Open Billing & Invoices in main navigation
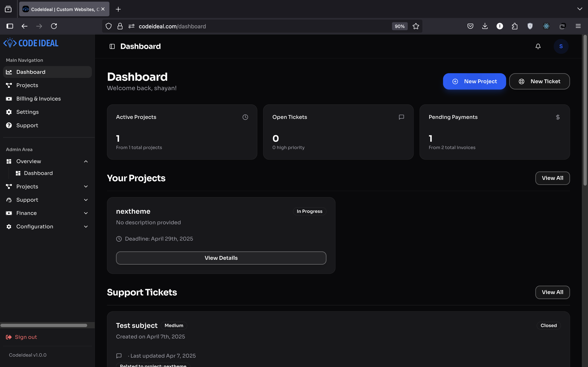Image resolution: width=588 pixels, height=367 pixels. click(38, 98)
